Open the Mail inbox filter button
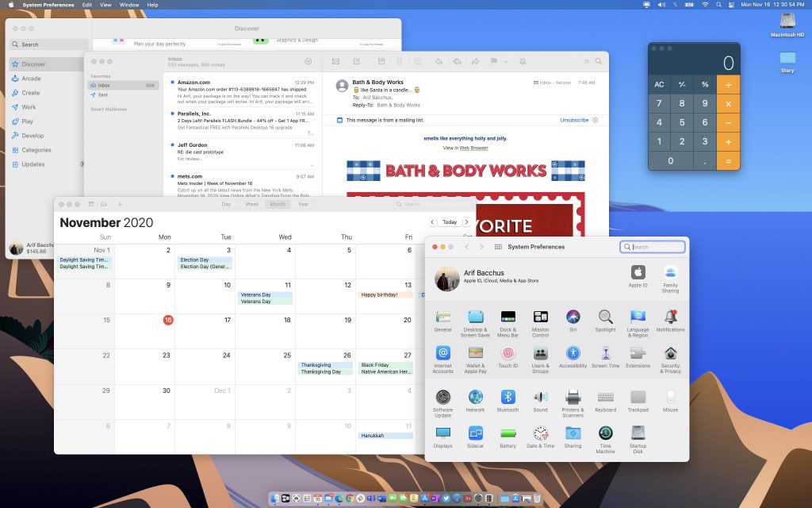 (308, 61)
